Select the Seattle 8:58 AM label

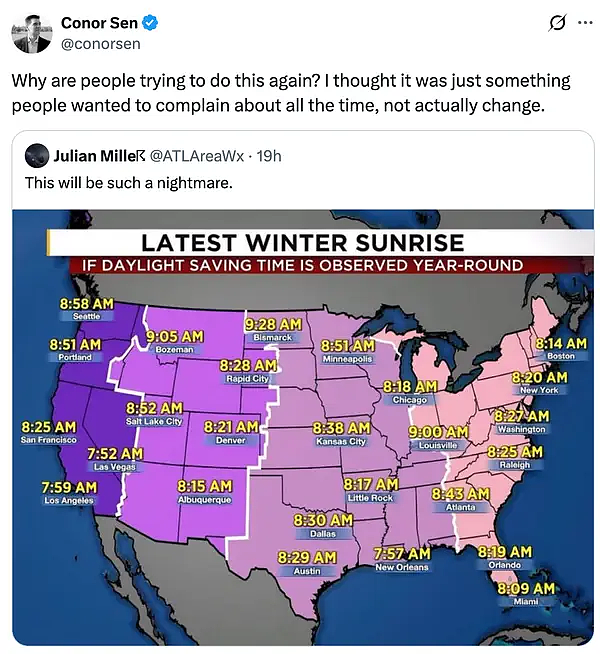coord(86,309)
